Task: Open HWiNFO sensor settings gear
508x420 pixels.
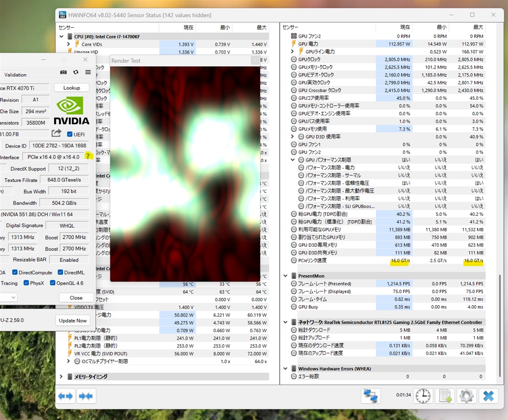Action: pos(466,396)
